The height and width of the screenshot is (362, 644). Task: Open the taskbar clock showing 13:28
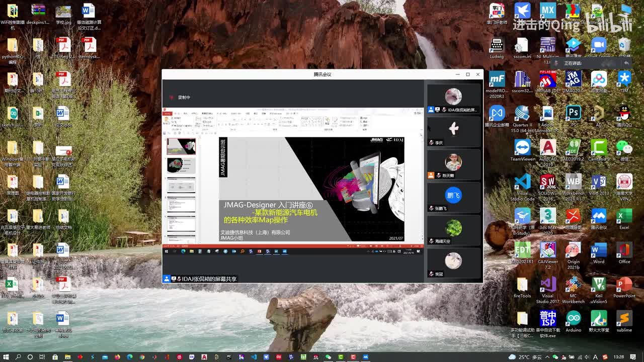click(x=619, y=357)
